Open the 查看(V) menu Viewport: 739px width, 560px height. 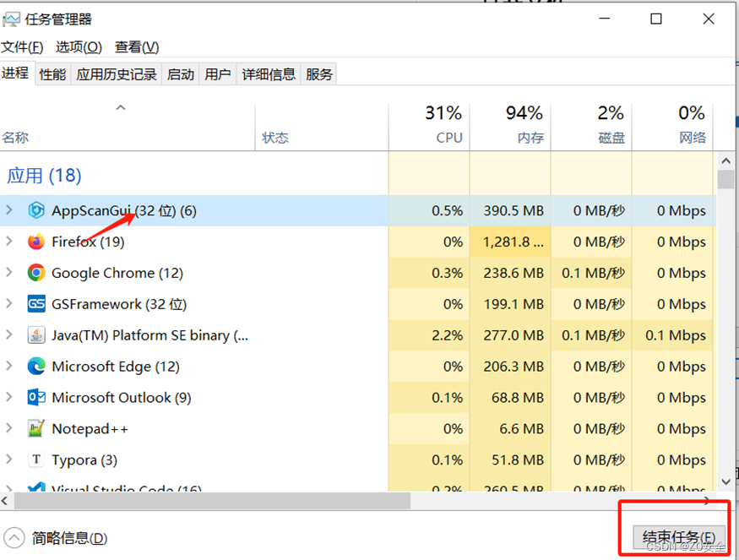tap(137, 47)
